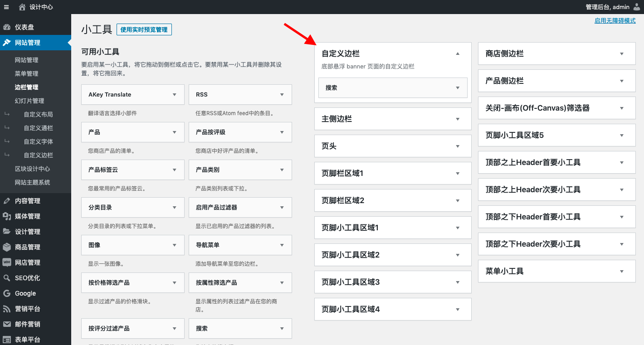
Task: Click the 启用产品过滤器 available widget
Action: pos(240,208)
